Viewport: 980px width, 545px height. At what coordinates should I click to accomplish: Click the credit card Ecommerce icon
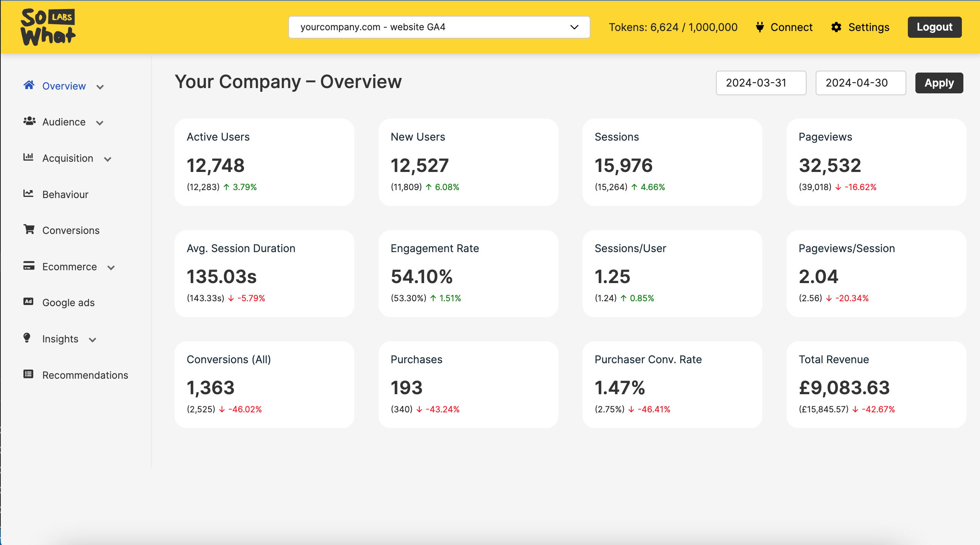pyautogui.click(x=29, y=266)
